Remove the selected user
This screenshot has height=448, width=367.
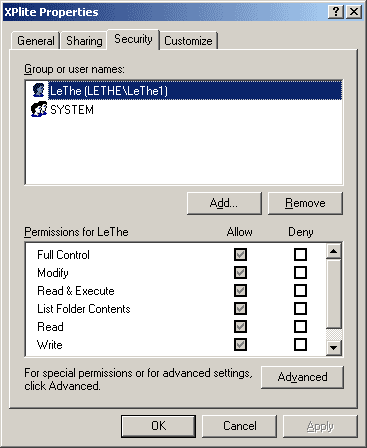pyautogui.click(x=305, y=203)
